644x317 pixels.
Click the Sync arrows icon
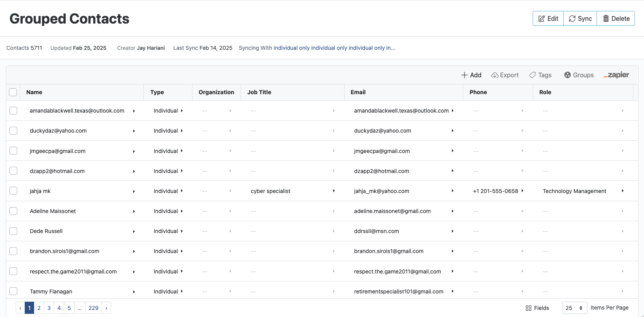572,19
